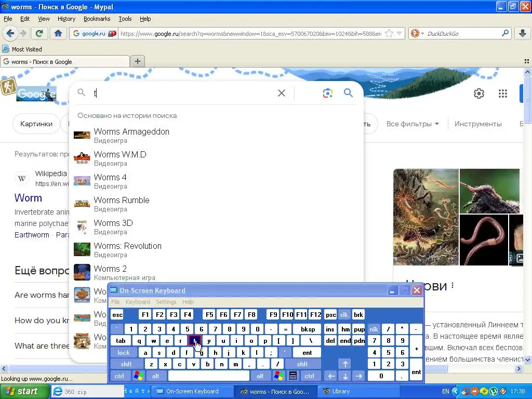Toggle the lock key on keyboard
The image size is (532, 399).
tap(124, 353)
